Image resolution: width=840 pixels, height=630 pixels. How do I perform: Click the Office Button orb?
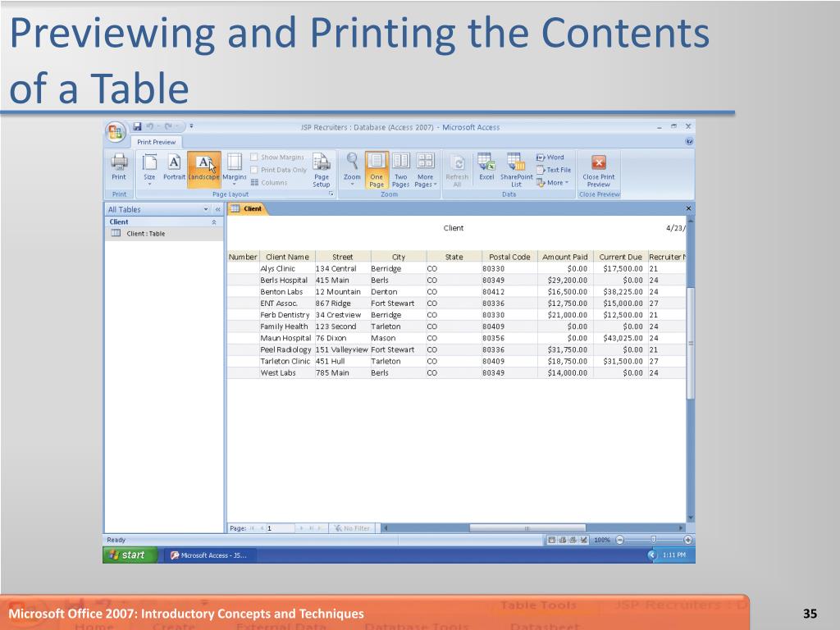116,132
